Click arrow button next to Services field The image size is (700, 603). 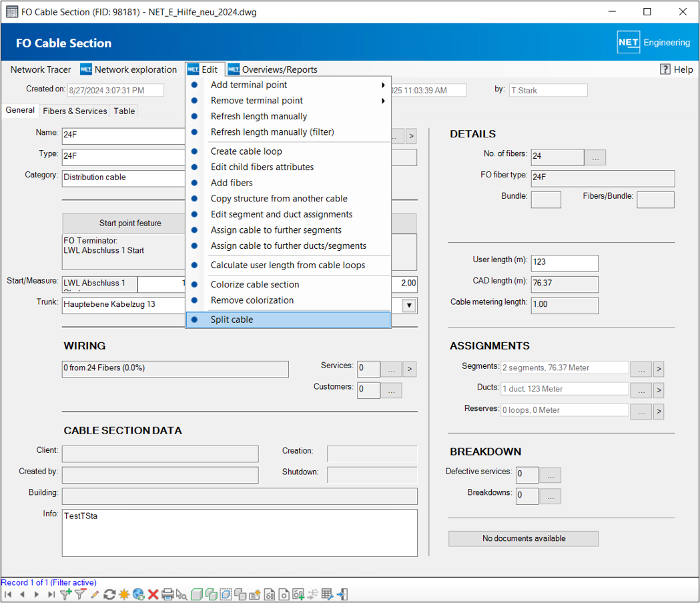[x=409, y=369]
